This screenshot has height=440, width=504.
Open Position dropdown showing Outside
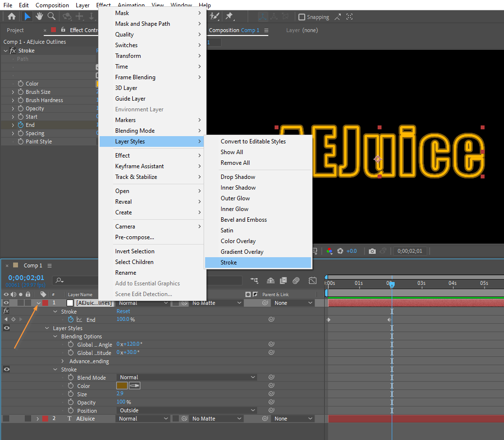click(187, 410)
